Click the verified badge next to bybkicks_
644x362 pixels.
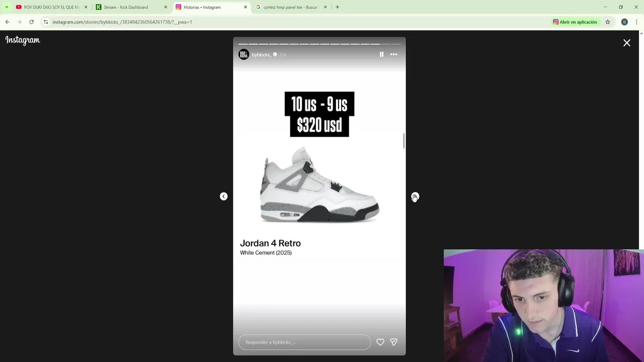275,54
